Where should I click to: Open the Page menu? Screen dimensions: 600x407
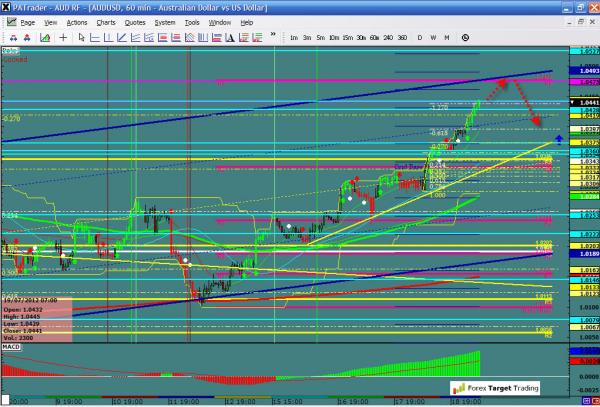pos(28,23)
